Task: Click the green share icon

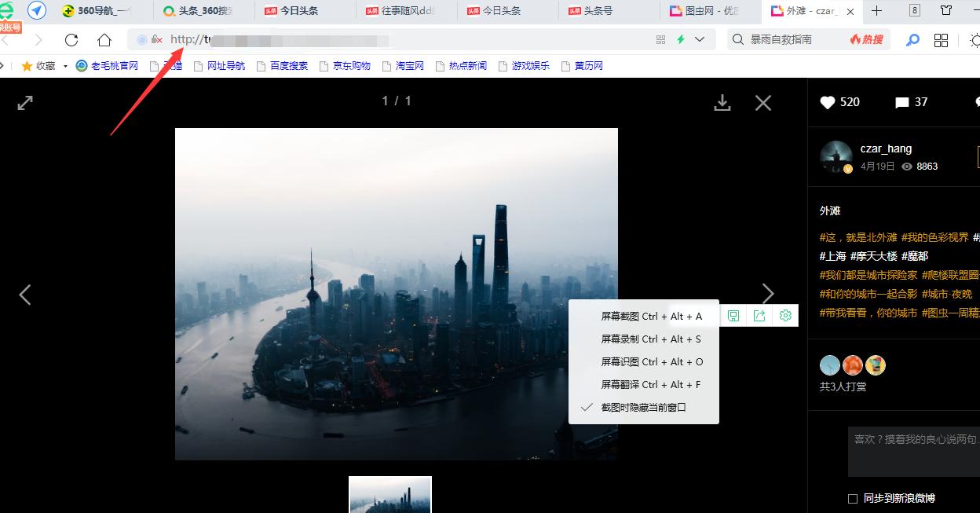Action: coord(759,315)
